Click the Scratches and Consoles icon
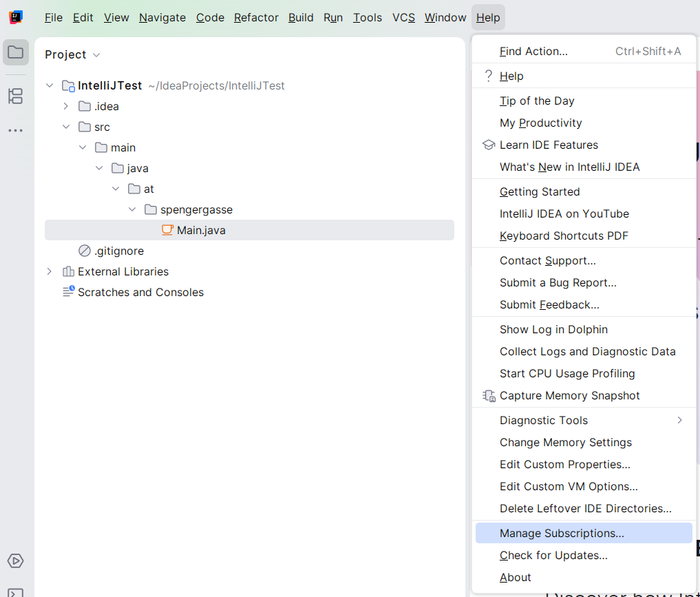700x597 pixels. point(68,291)
